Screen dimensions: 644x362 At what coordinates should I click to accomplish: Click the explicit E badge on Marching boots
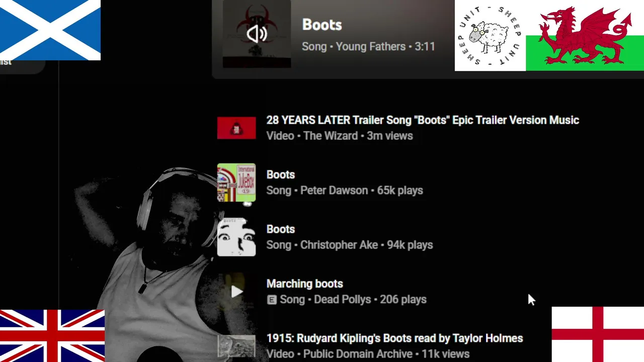click(x=272, y=300)
